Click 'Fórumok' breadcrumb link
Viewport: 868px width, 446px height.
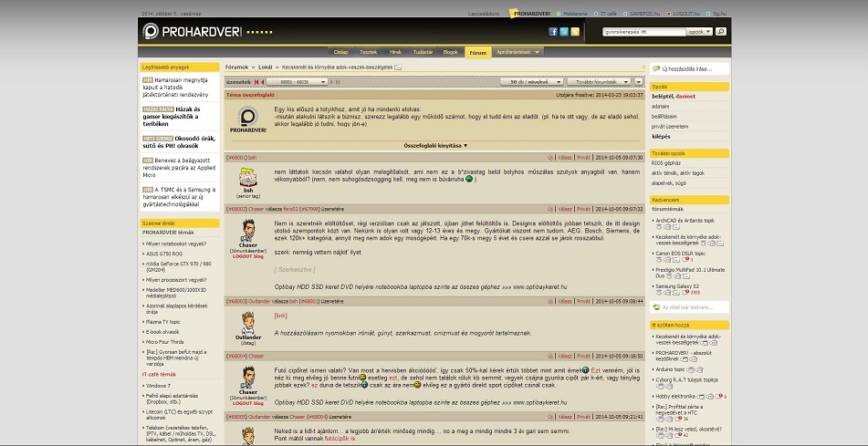point(237,67)
